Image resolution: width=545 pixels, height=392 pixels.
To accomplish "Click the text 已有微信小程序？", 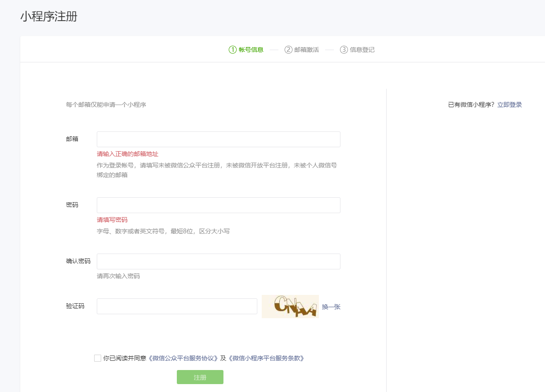I will pyautogui.click(x=472, y=105).
